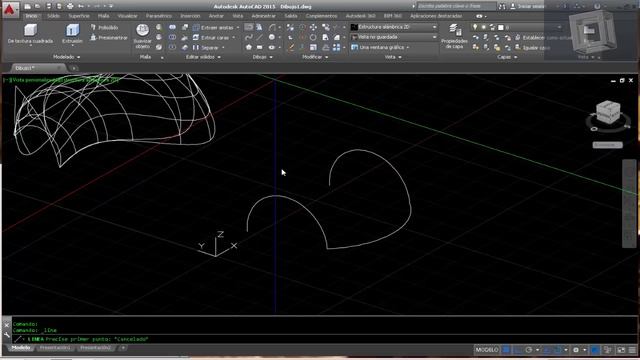Open the Paramétrico ribbon tab
The image size is (640, 360).
159,16
